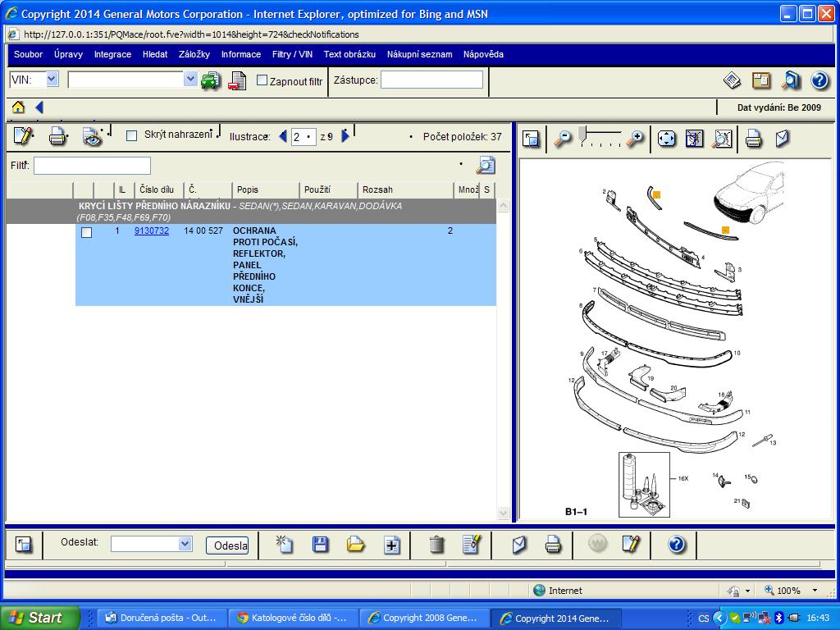Screen dimensions: 840x630
Task: Click the zoom out magnifier icon
Action: (562, 139)
